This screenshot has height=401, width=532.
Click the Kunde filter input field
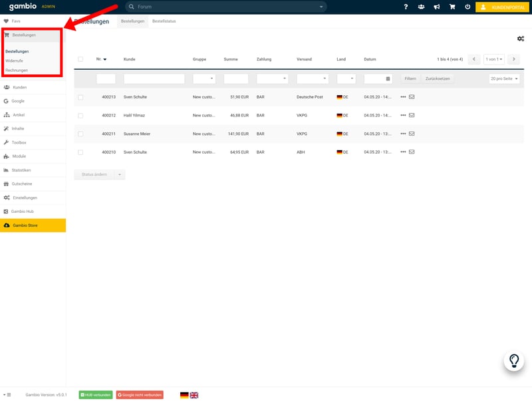point(154,78)
